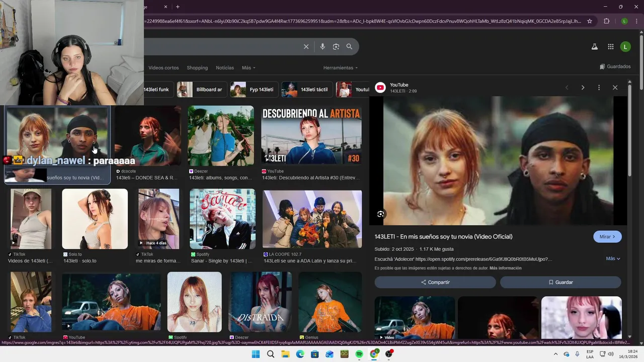Switch to Videos cortos tab

pos(164,68)
